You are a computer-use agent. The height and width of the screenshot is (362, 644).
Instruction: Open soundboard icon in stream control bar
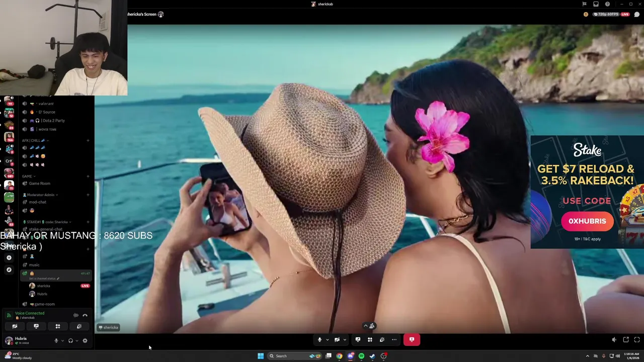click(x=382, y=339)
